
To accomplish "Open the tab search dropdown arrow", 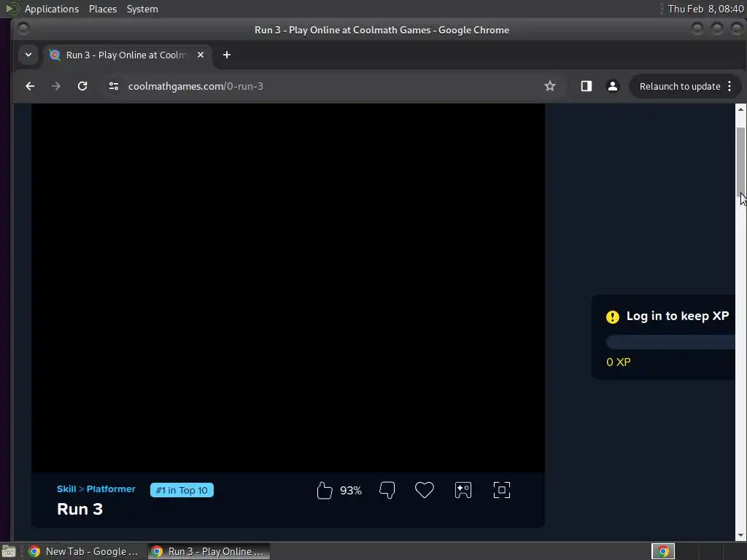I will point(28,55).
